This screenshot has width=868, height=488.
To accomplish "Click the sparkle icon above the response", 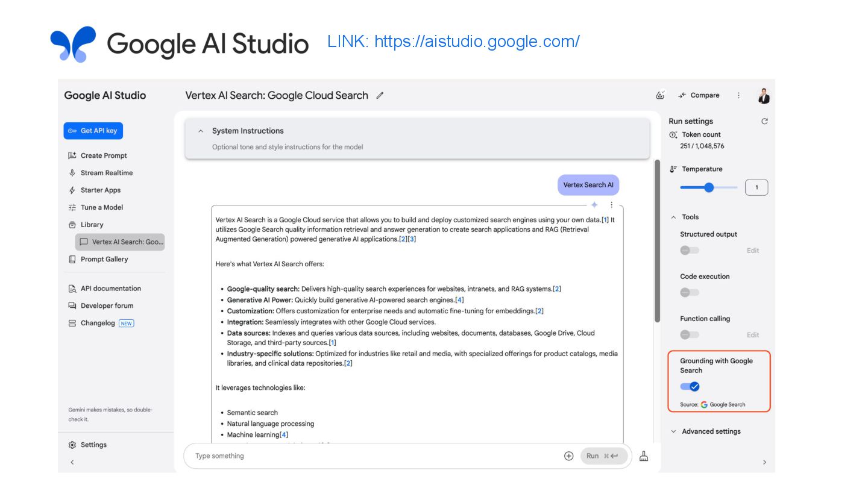I will tap(594, 205).
